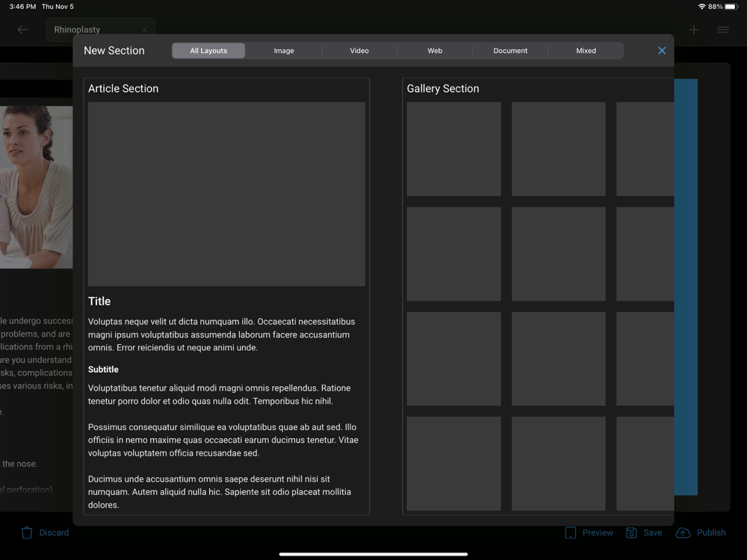Switch to the Video layouts filter
This screenshot has width=747, height=560.
coord(359,51)
